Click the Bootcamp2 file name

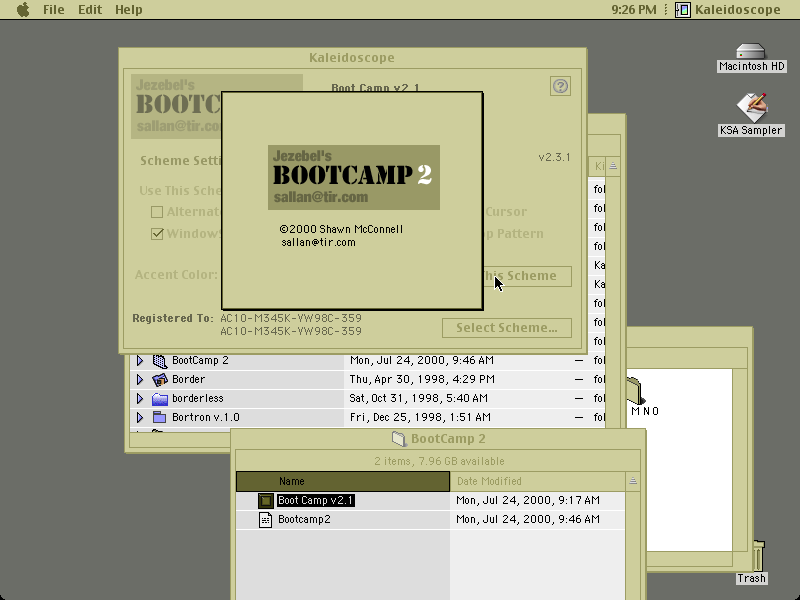click(304, 519)
